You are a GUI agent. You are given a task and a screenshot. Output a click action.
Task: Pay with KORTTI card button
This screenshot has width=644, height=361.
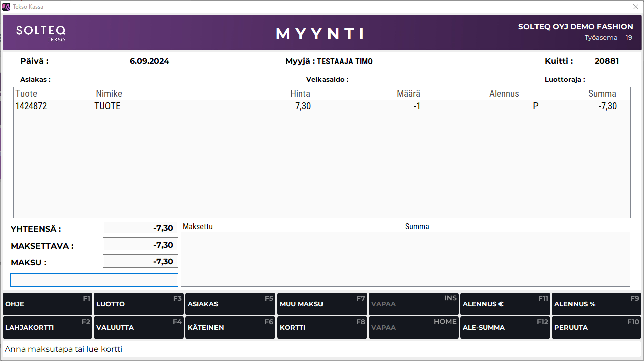[x=321, y=328]
